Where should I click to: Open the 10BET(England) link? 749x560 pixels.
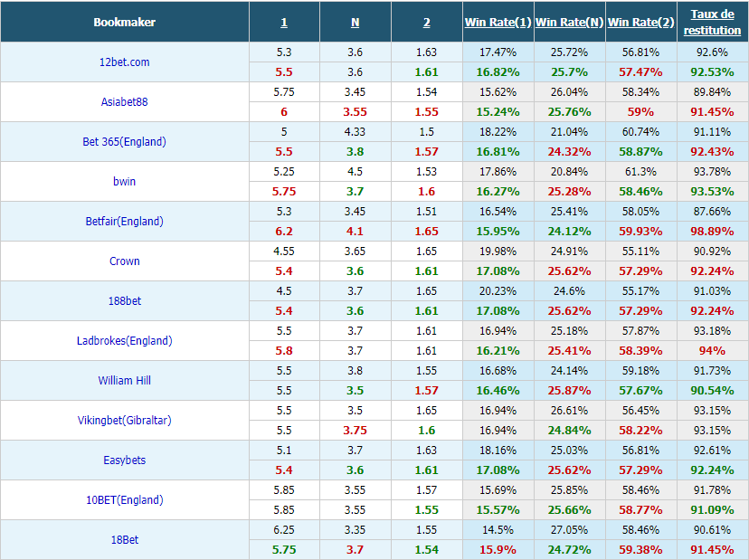pos(124,499)
